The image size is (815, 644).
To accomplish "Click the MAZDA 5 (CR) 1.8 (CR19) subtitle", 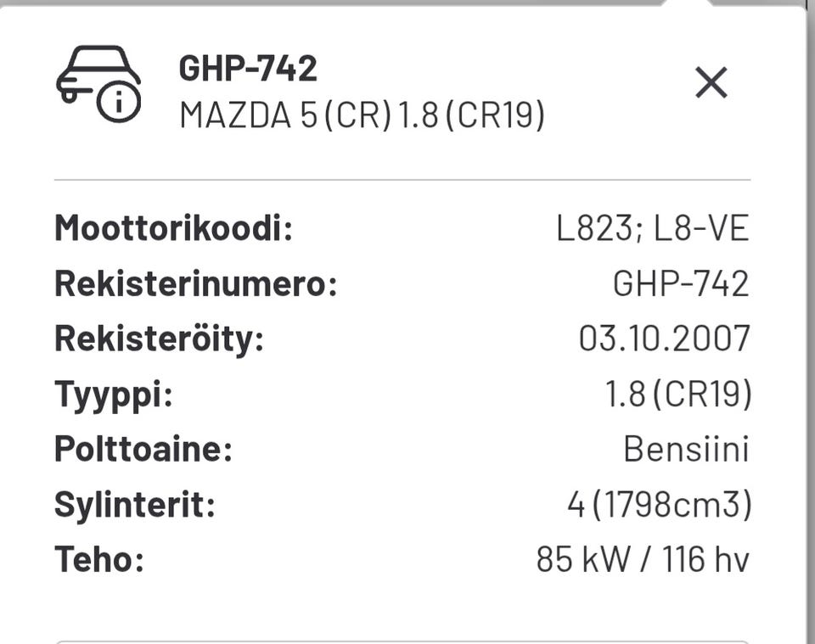I will tap(363, 115).
